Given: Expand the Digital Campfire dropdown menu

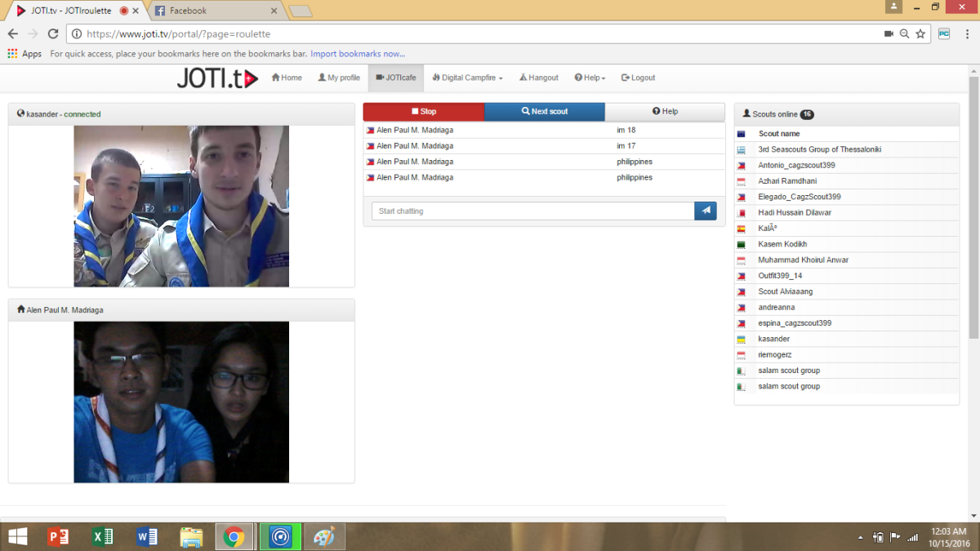Looking at the screenshot, I should click(467, 78).
